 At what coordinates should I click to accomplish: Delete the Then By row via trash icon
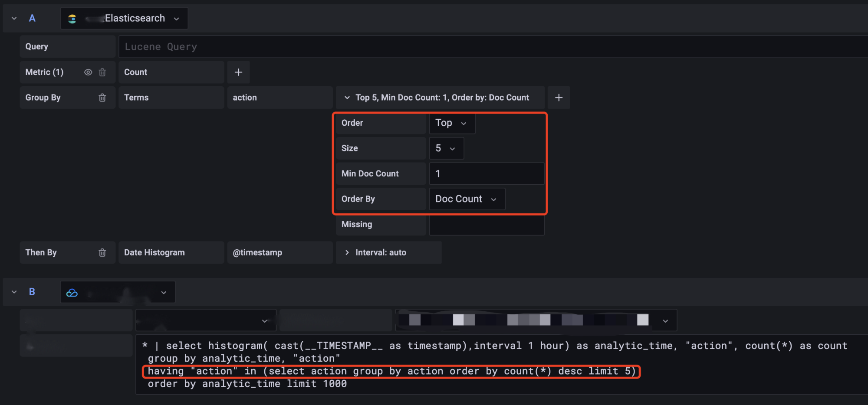click(x=102, y=252)
